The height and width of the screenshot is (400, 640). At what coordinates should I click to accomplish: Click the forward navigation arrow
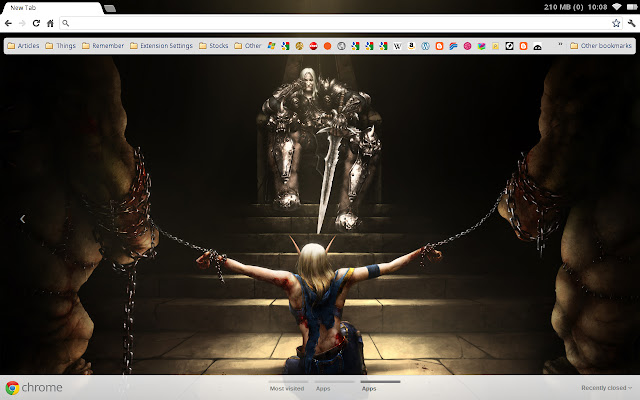pyautogui.click(x=22, y=23)
